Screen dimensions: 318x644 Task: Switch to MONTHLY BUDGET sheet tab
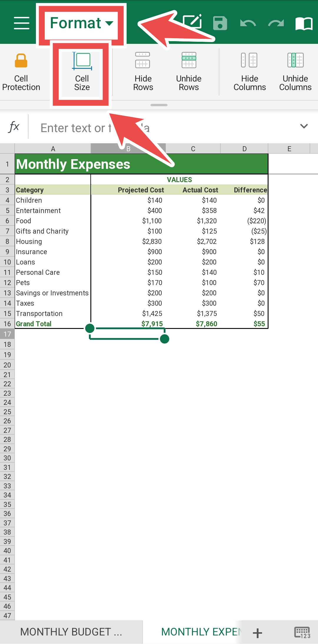71,632
